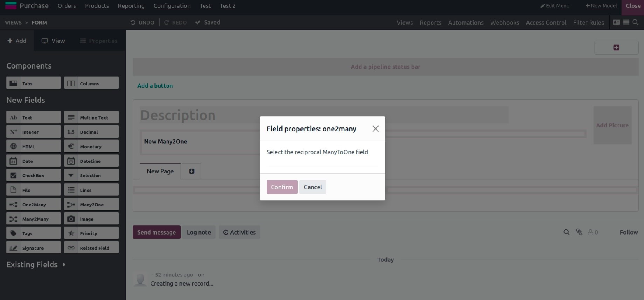
Task: Open the Access Control section
Action: tap(546, 23)
